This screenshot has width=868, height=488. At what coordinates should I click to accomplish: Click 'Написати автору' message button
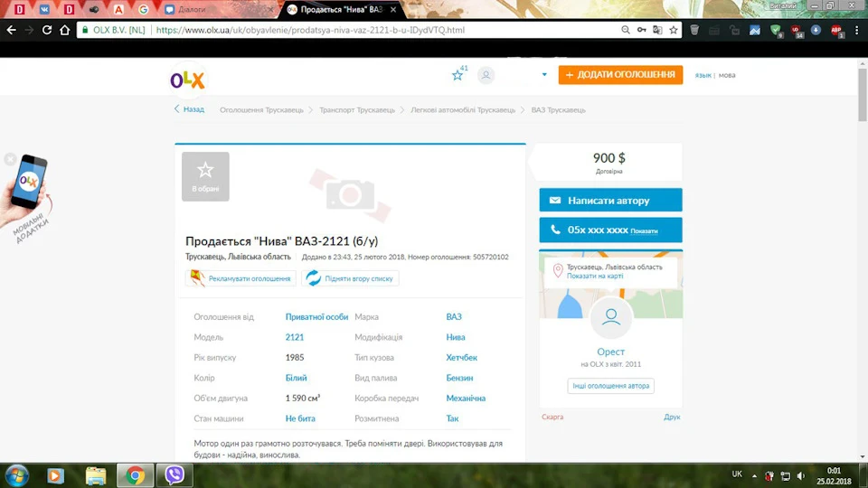pos(610,201)
